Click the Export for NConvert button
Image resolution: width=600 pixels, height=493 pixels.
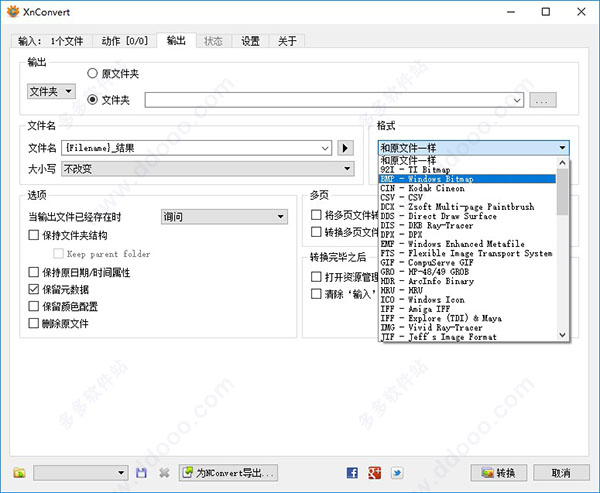tap(228, 473)
